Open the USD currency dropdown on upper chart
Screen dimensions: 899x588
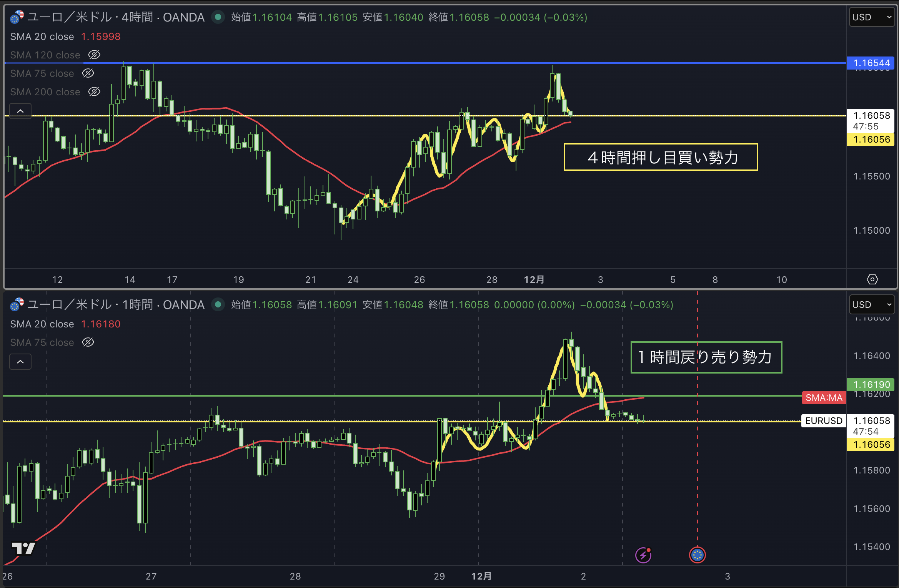871,17
